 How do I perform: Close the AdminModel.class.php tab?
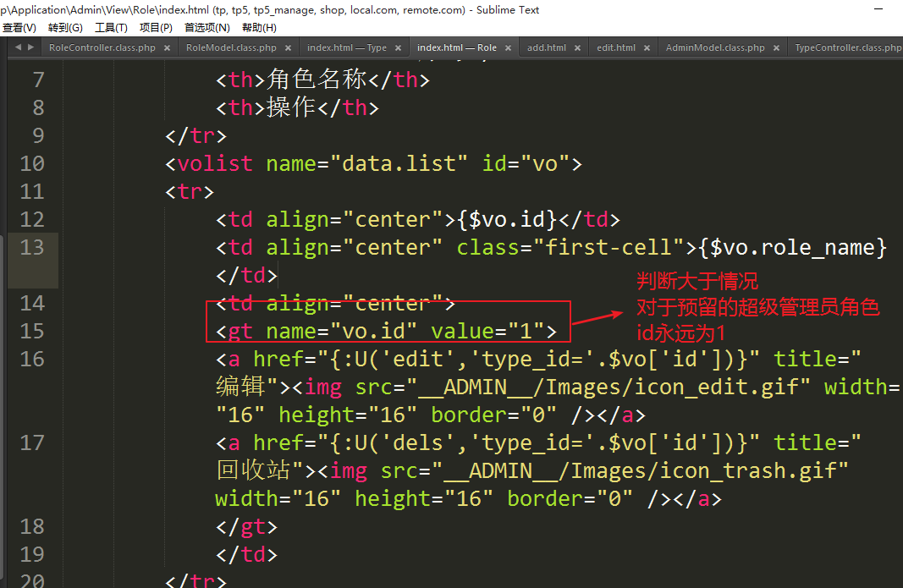[774, 48]
